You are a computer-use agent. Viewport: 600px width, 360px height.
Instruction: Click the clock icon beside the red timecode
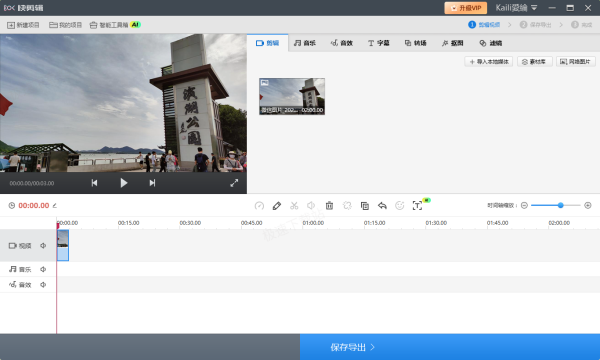click(12, 205)
